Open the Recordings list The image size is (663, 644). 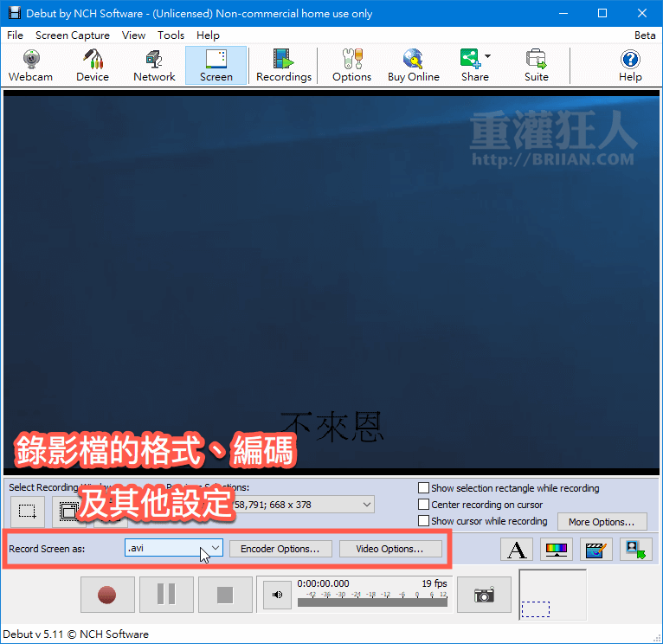pos(283,65)
